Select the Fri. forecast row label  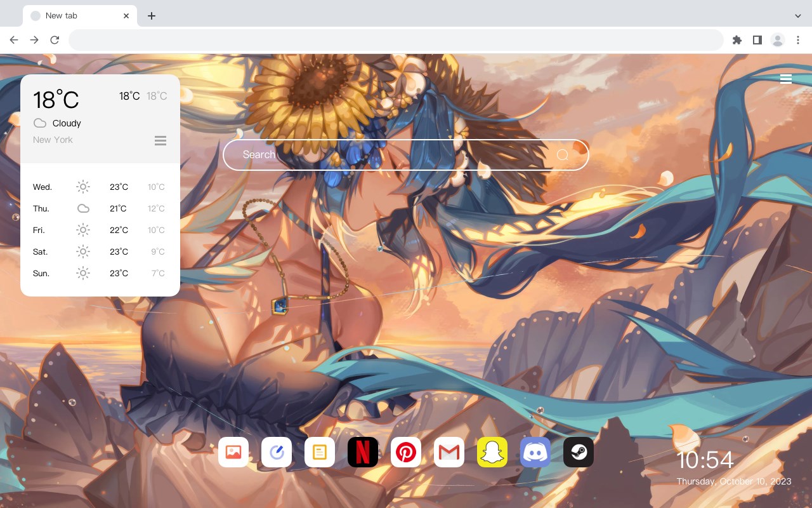pos(39,231)
